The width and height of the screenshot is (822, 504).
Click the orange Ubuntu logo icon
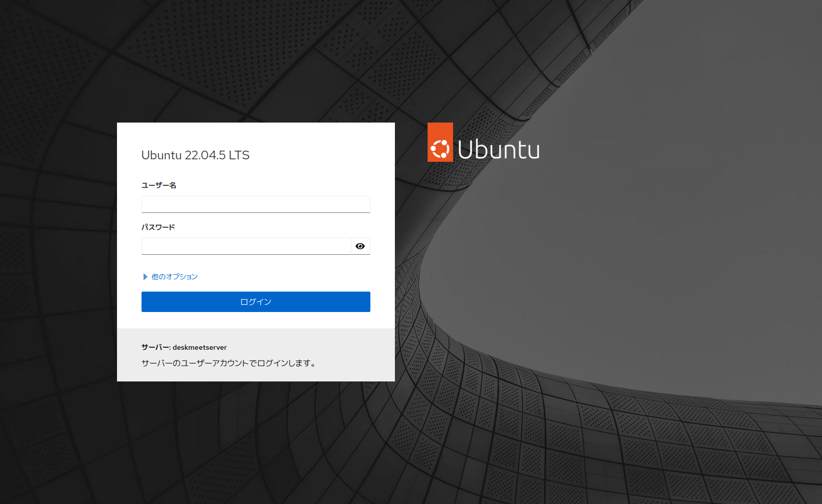point(440,142)
